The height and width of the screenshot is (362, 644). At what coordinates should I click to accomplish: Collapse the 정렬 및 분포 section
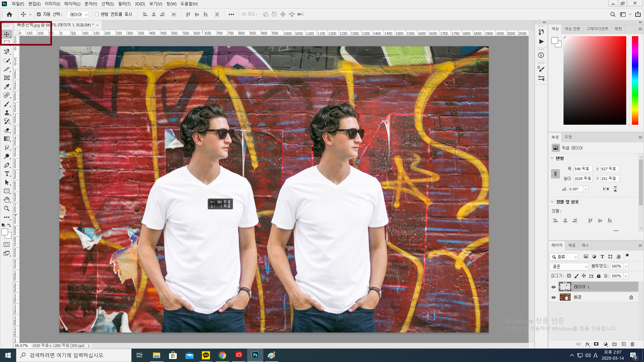click(552, 202)
